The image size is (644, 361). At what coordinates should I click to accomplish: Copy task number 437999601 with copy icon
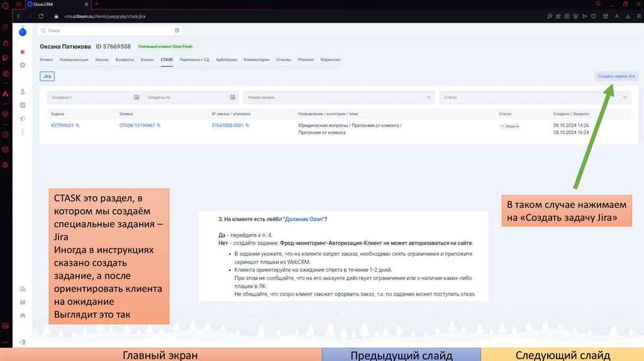(77, 126)
